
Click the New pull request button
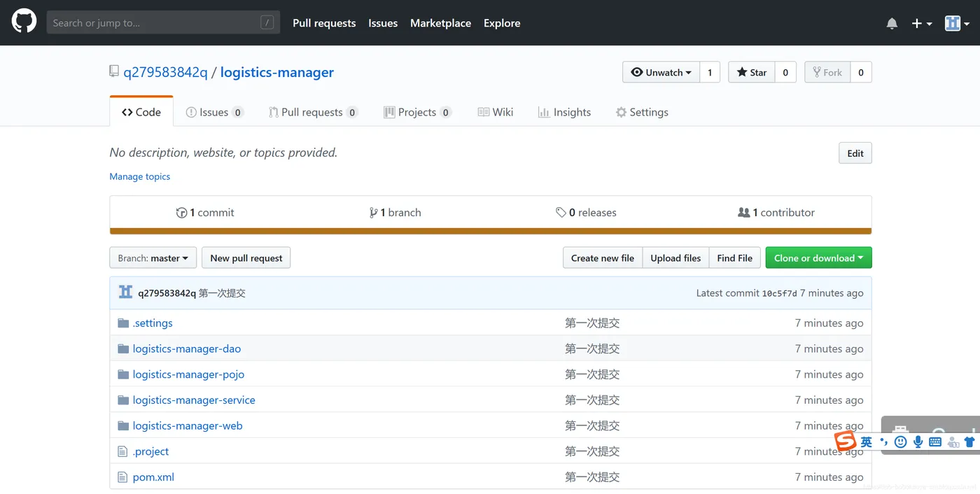(x=246, y=257)
